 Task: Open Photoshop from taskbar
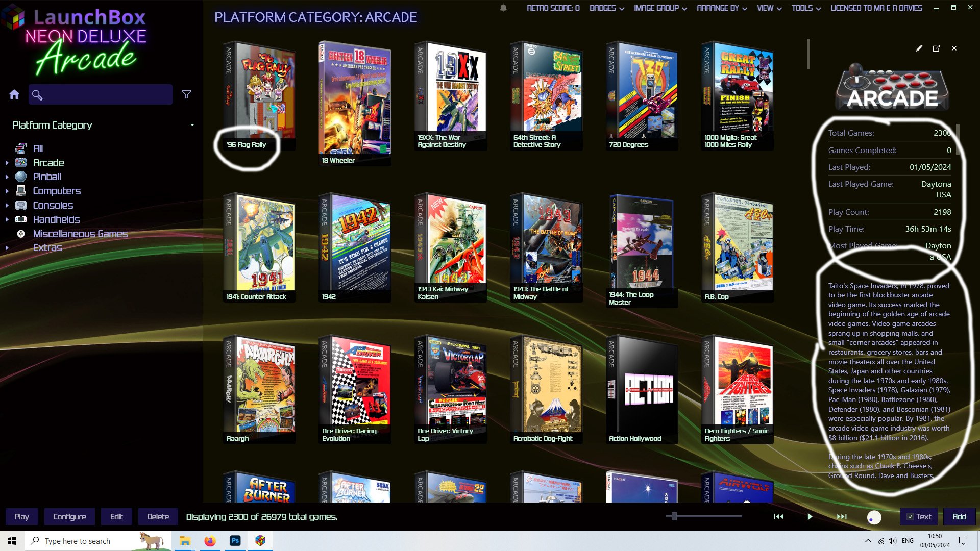[235, 541]
